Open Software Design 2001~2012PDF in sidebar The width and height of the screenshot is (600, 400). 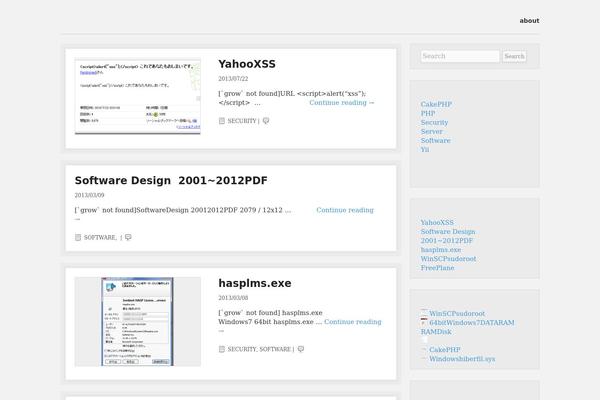448,236
